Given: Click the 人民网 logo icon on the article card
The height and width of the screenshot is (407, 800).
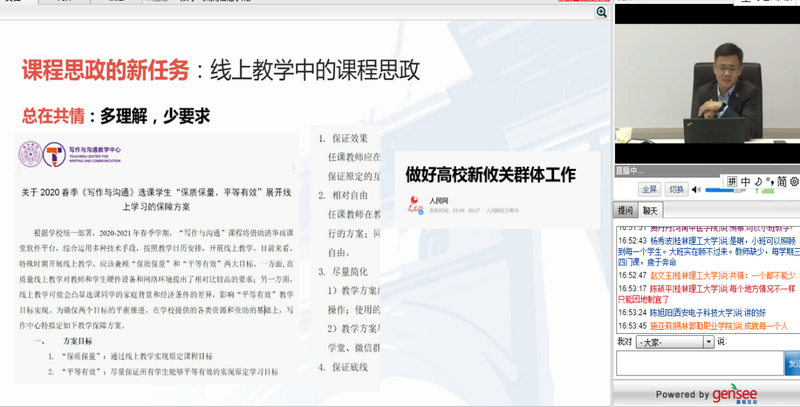Looking at the screenshot, I should tap(415, 205).
